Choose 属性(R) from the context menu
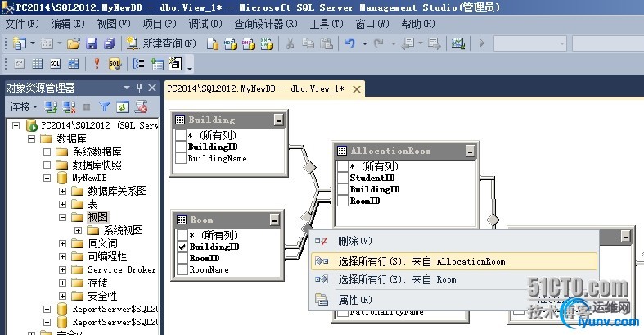This screenshot has height=335, width=644. coord(454,300)
